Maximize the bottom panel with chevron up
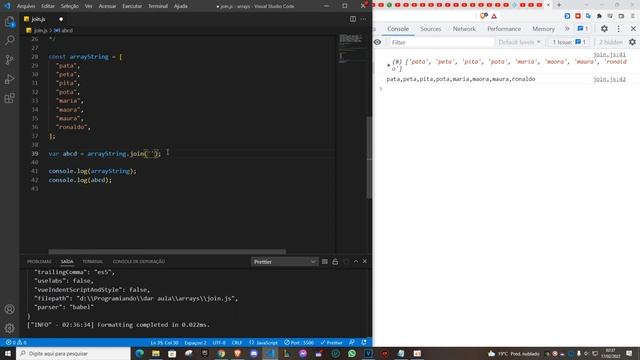 356,262
